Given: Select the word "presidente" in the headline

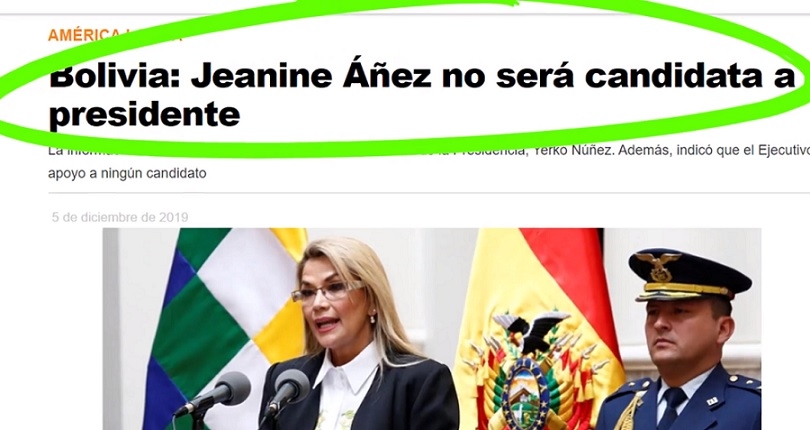Looking at the screenshot, I should tap(144, 114).
